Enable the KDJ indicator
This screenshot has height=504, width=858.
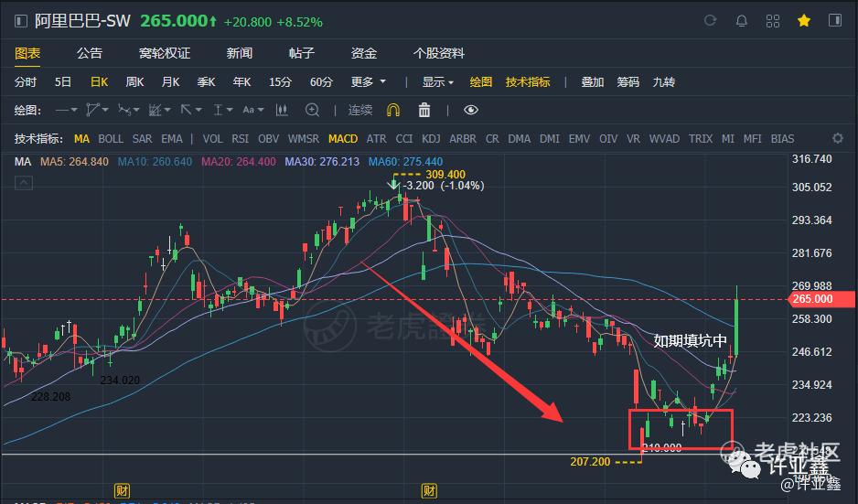431,139
